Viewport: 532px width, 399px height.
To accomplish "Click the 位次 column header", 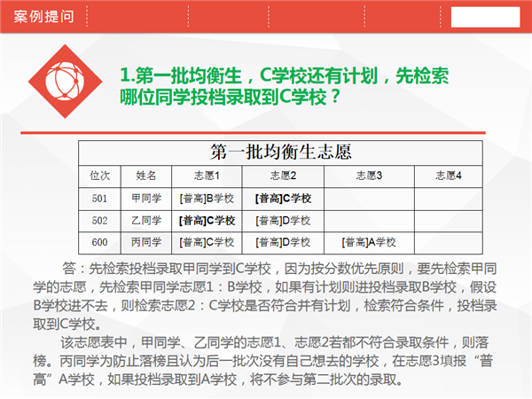I will pos(99,176).
